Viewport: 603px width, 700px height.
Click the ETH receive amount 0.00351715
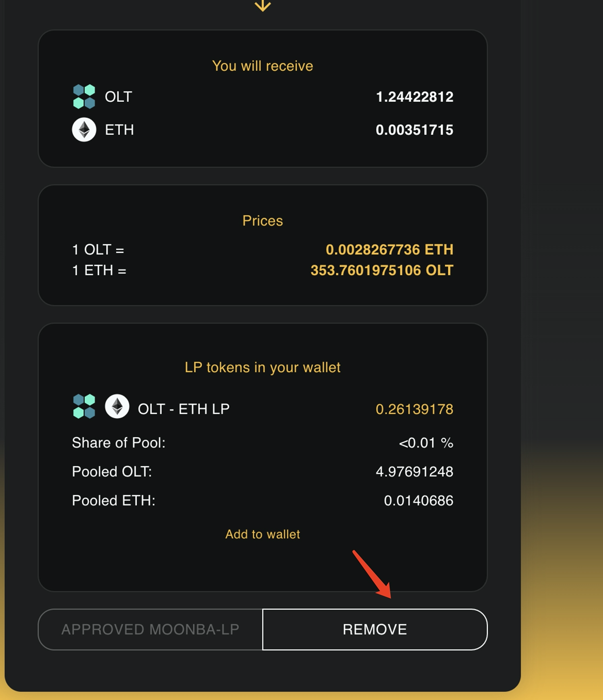(414, 130)
